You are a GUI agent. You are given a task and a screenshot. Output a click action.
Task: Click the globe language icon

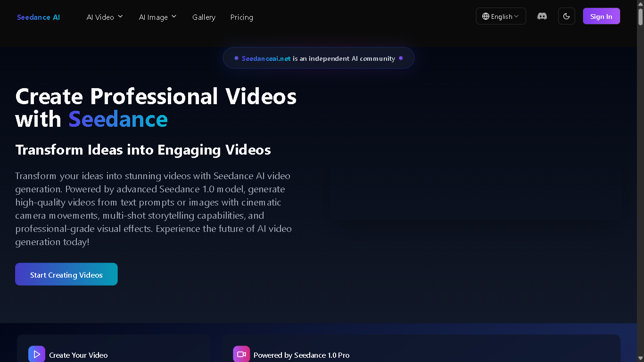[486, 16]
